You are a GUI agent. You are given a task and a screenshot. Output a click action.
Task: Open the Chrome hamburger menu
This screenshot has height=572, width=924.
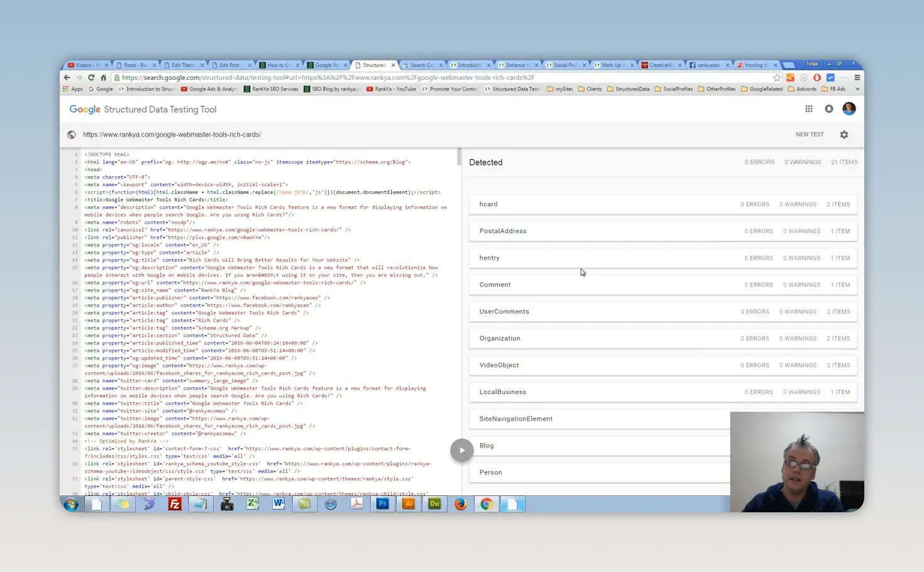pyautogui.click(x=857, y=77)
